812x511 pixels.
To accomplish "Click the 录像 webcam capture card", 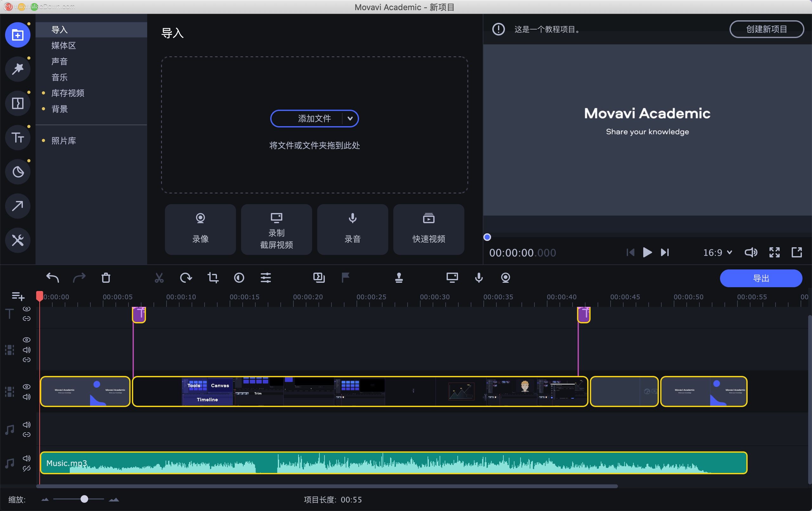I will point(200,230).
